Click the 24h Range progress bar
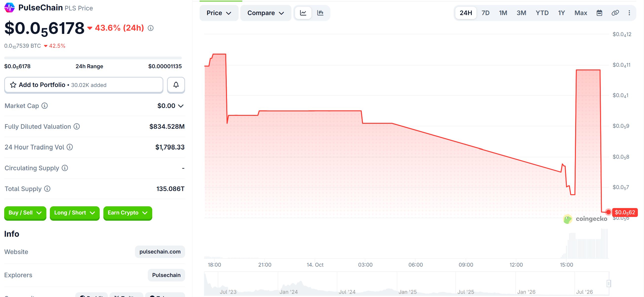The width and height of the screenshot is (644, 297). coord(93,58)
